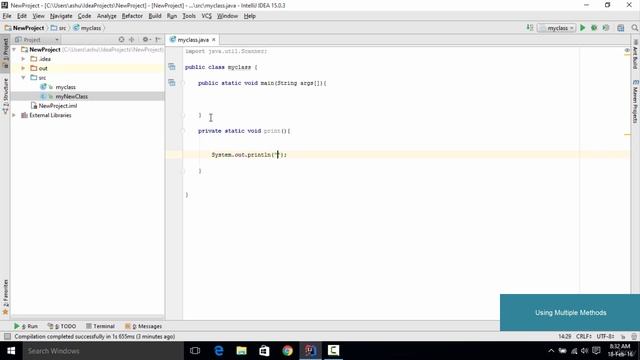The height and width of the screenshot is (360, 640).
Task: Open File Explorer from taskbar
Action: (x=242, y=351)
